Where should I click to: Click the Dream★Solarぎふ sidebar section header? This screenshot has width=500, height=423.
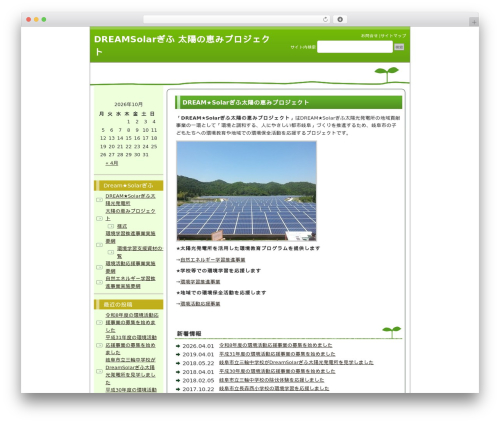pos(129,185)
